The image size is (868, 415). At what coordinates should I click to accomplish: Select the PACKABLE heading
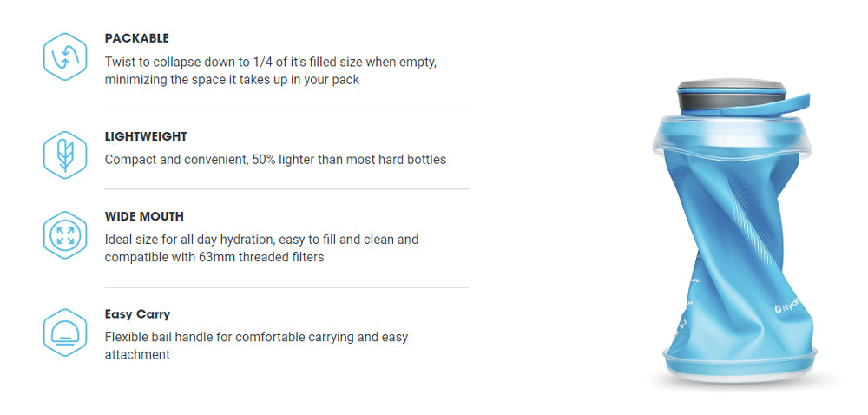click(x=136, y=38)
